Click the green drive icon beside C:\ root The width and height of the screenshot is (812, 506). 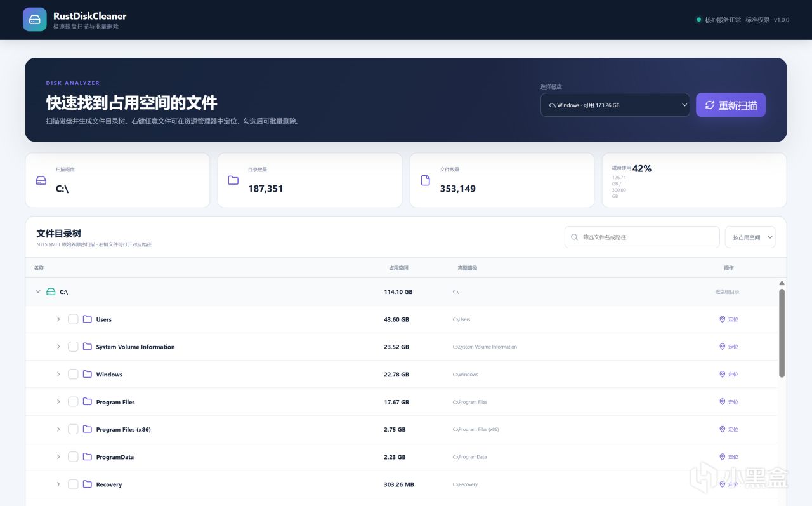(51, 291)
